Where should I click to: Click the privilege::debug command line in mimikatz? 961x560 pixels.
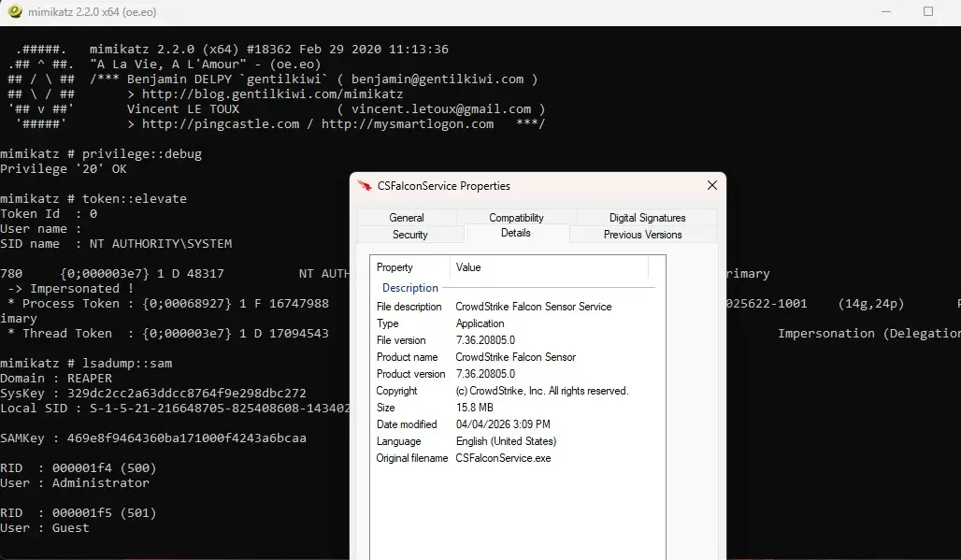pos(101,153)
